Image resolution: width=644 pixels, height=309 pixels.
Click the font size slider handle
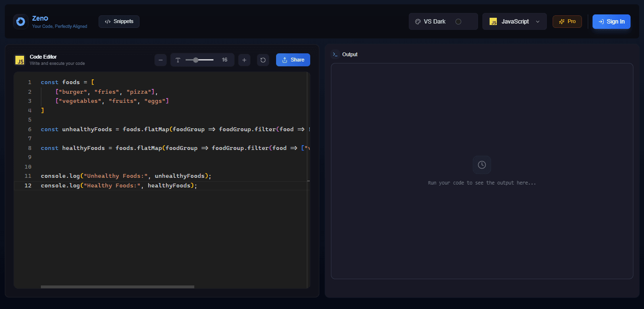click(x=196, y=60)
